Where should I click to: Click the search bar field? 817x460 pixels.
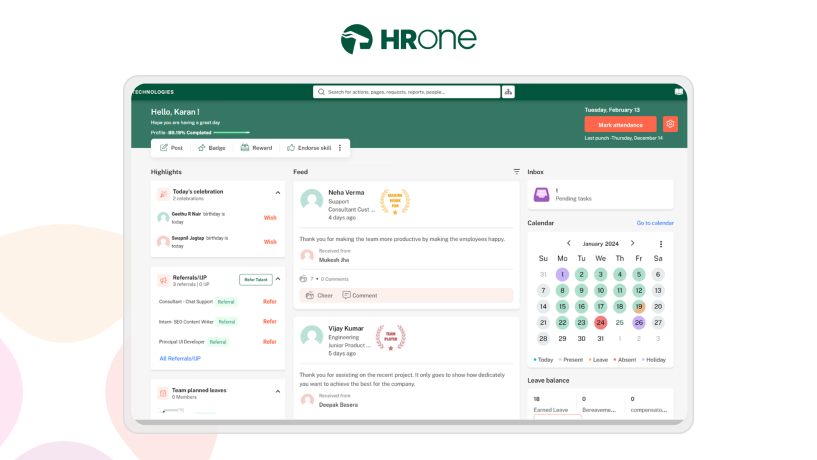coord(406,92)
